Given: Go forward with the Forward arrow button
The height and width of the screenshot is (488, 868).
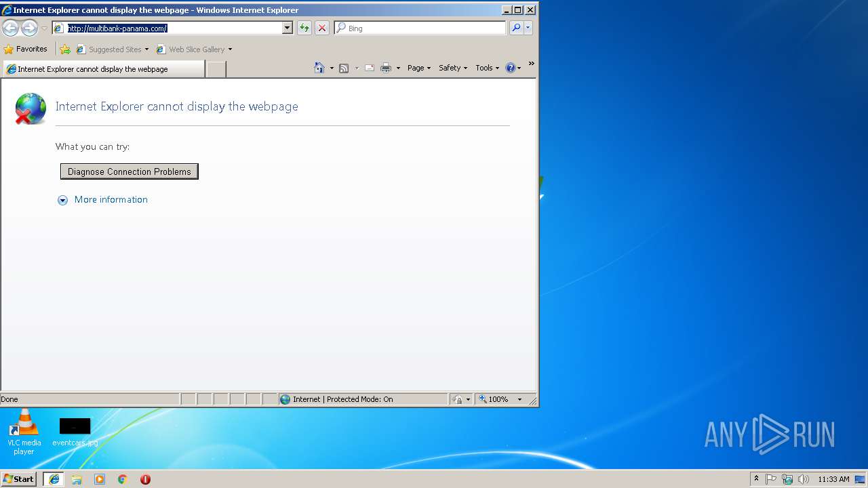Looking at the screenshot, I should pyautogui.click(x=29, y=28).
